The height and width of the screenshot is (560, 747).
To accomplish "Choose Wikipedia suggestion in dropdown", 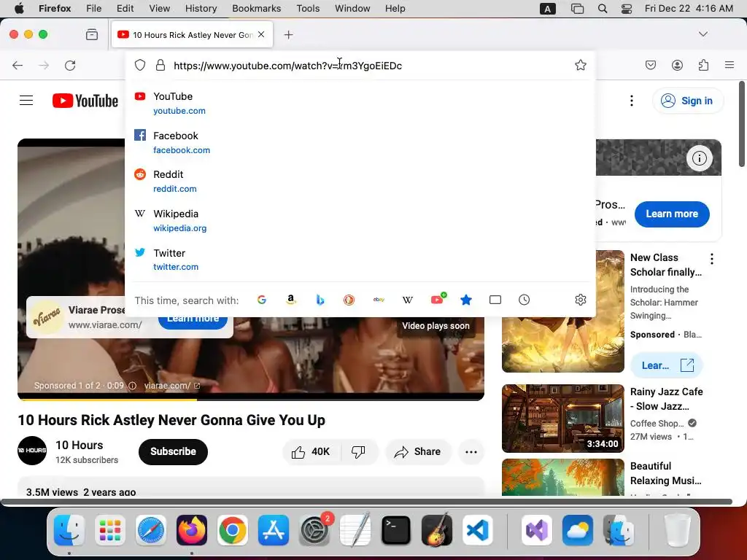I will (x=360, y=220).
